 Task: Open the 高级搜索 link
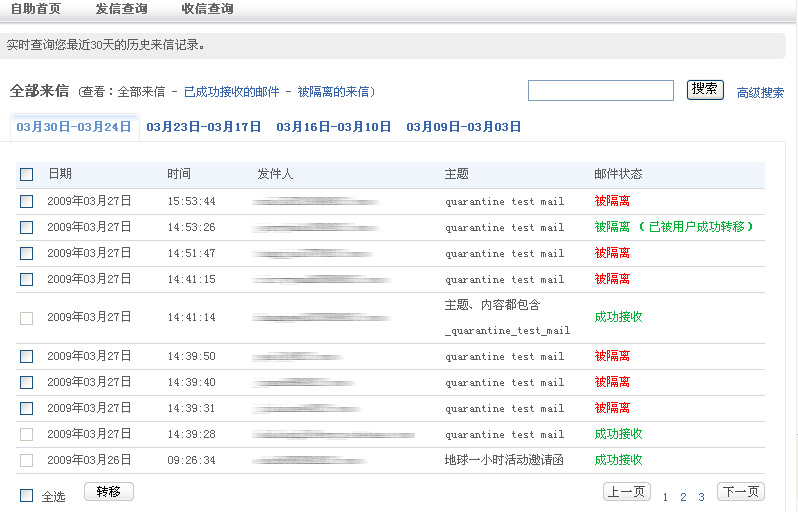point(760,93)
